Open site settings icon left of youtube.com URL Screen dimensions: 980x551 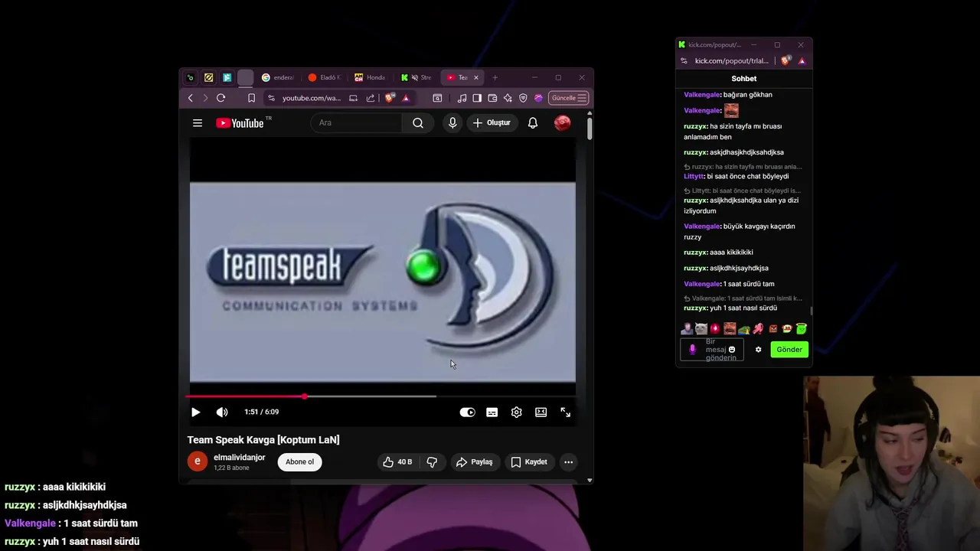point(271,98)
